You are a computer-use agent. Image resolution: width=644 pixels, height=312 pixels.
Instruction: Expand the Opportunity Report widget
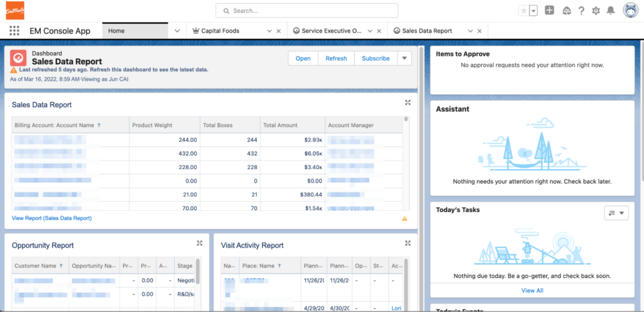click(x=199, y=243)
